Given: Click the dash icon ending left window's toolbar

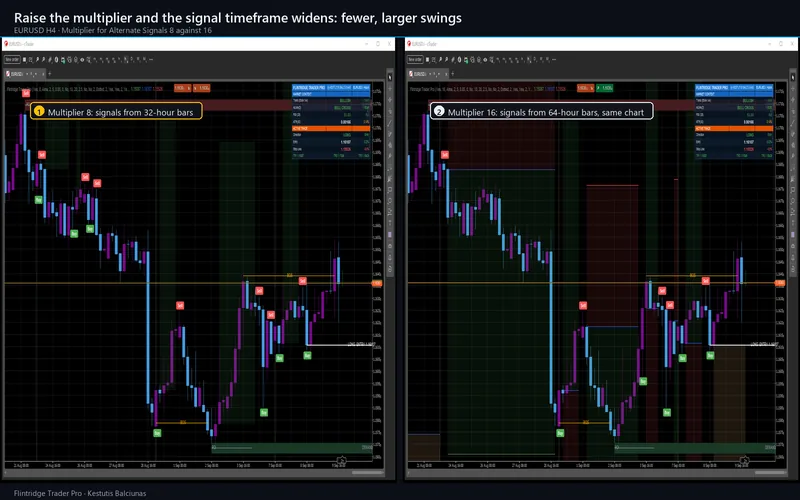Looking at the screenshot, I should tap(151, 60).
